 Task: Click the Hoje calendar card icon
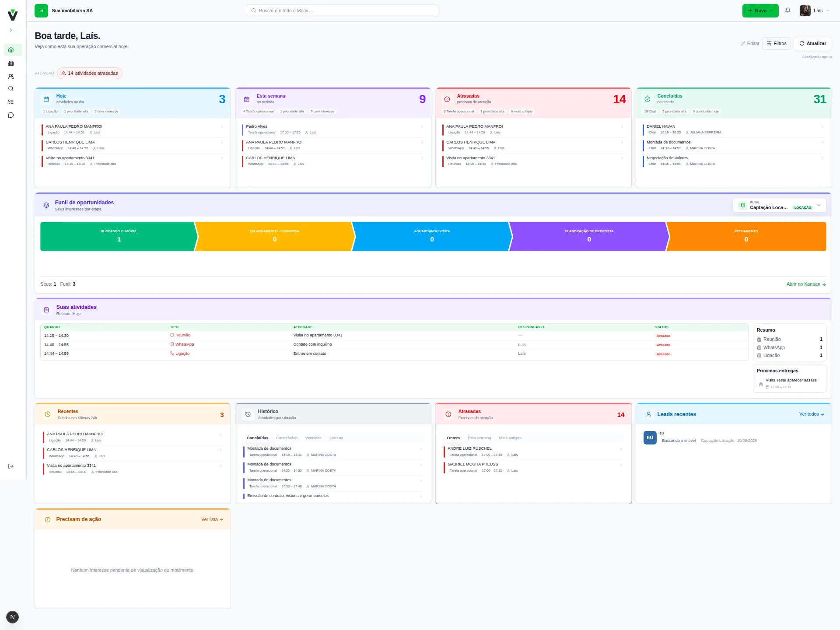46,99
